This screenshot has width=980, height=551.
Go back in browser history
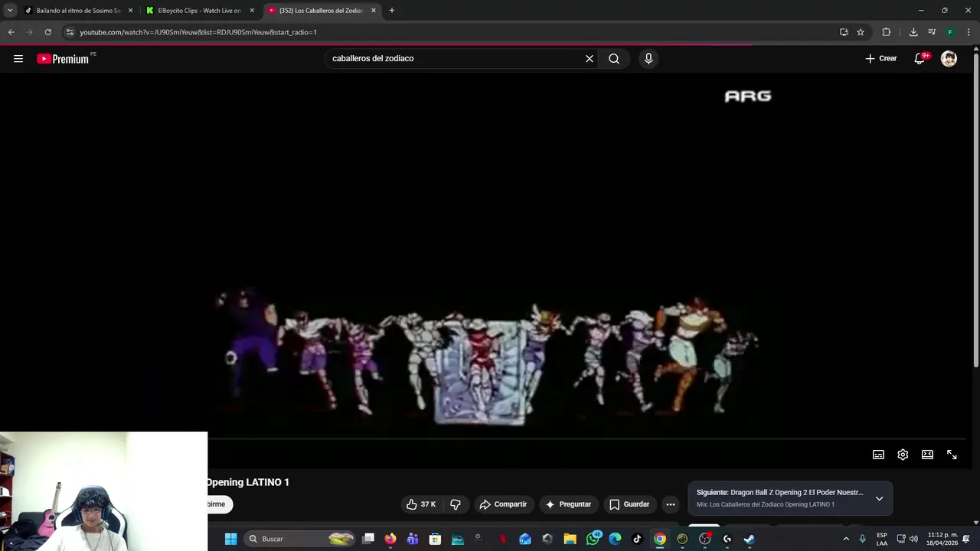click(x=11, y=32)
